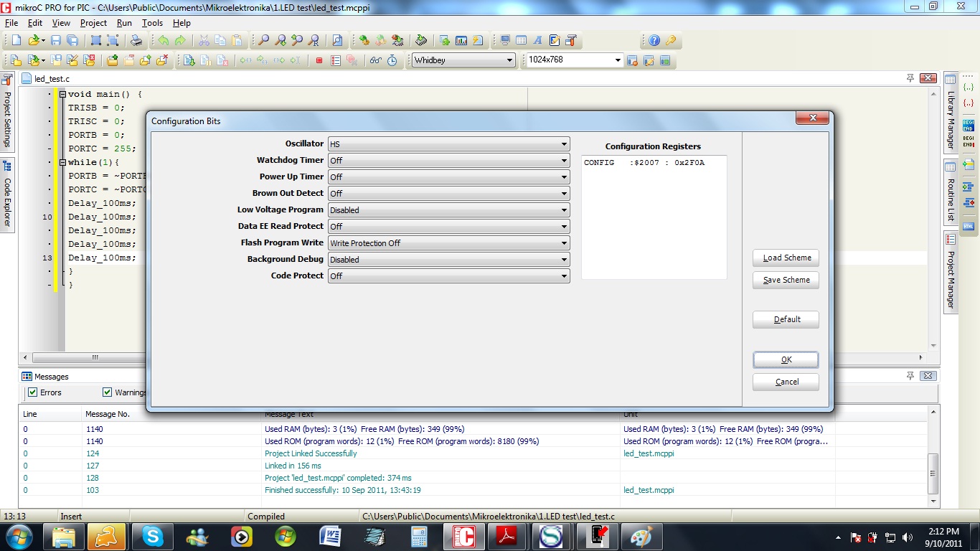Image resolution: width=980 pixels, height=551 pixels.
Task: Open the Watchdog Timer dropdown
Action: click(x=448, y=161)
